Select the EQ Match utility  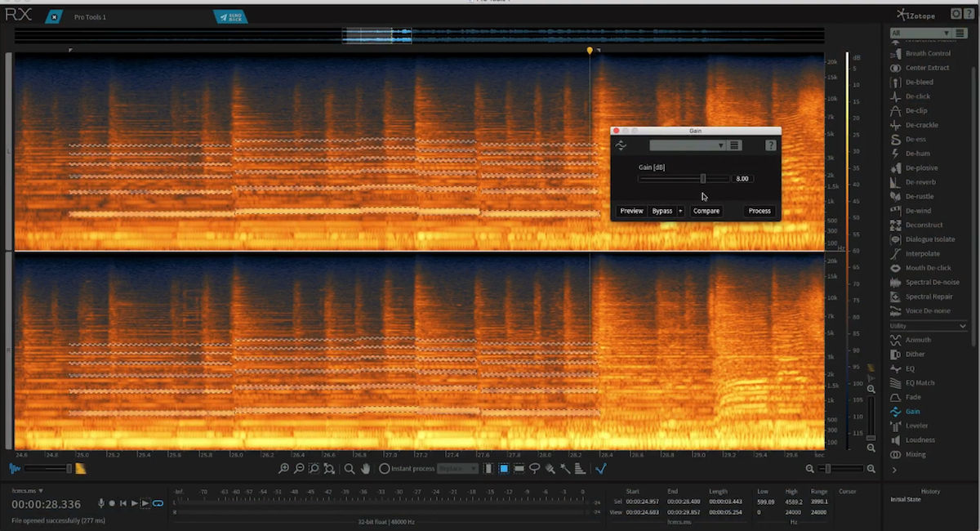(920, 382)
